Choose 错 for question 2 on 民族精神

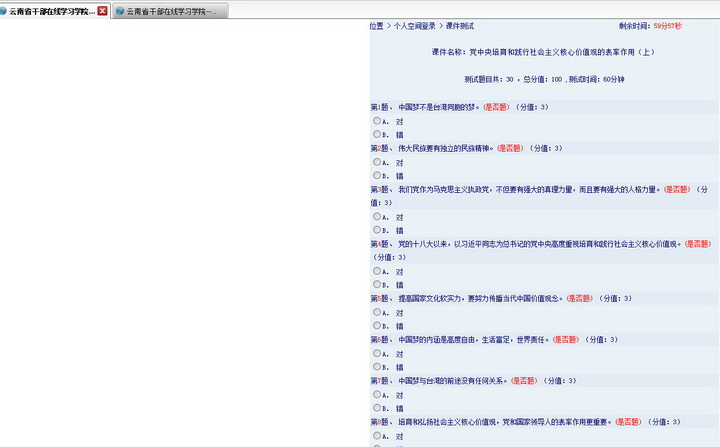coord(377,174)
